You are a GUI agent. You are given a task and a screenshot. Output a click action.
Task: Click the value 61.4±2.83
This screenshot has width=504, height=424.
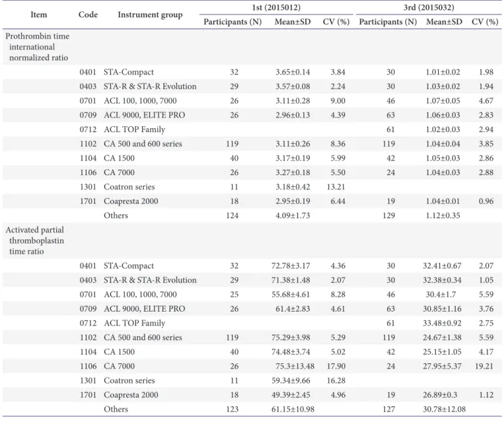(x=292, y=308)
